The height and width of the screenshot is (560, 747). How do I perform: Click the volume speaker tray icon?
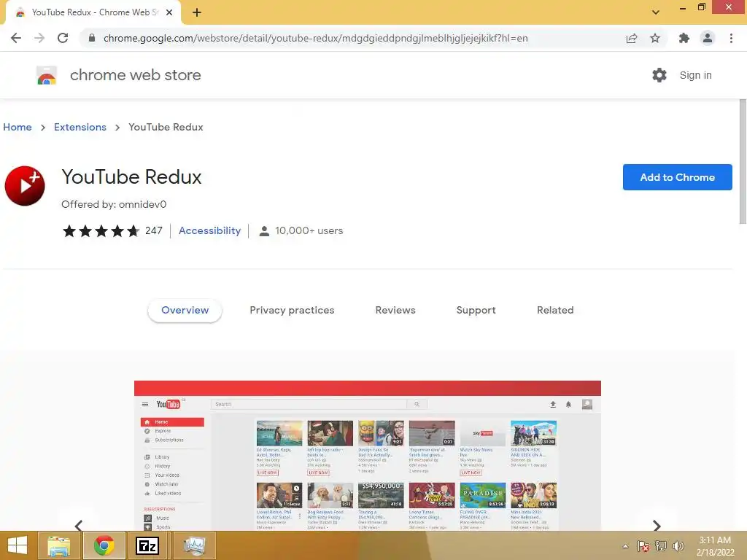678,546
